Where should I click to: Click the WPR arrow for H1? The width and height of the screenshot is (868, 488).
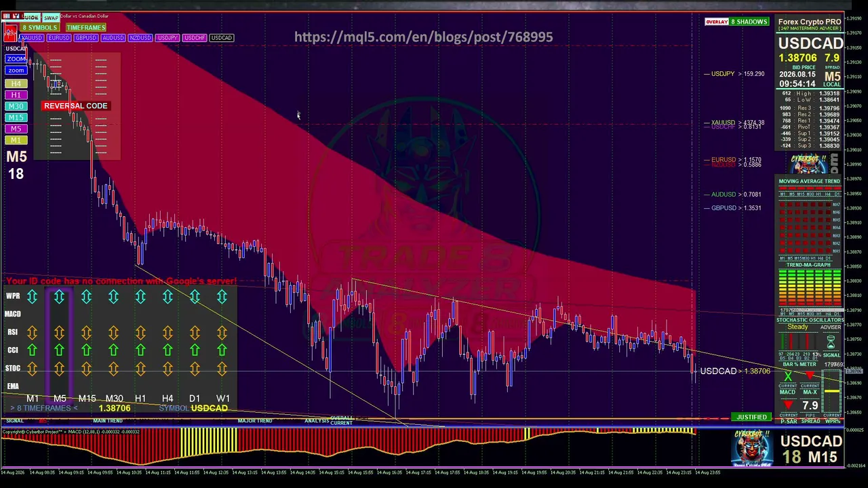click(x=140, y=296)
